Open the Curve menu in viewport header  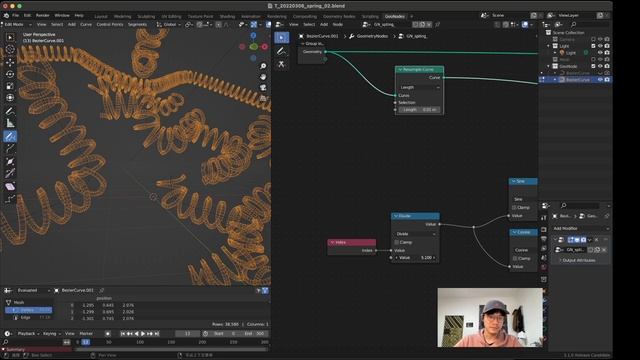(x=86, y=24)
